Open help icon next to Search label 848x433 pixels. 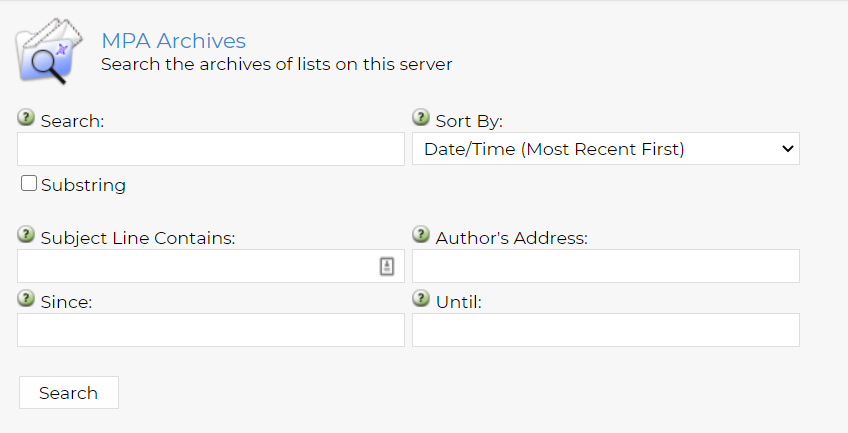tap(26, 118)
